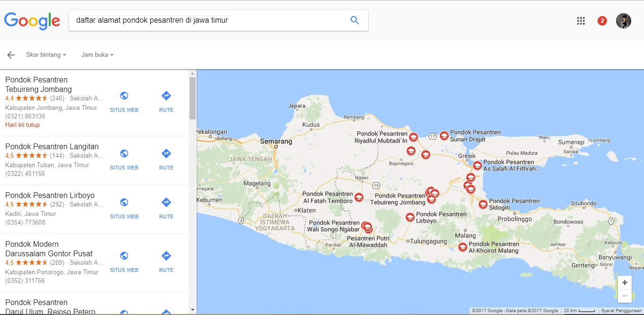Open the red notifications badge
644x315 pixels.
point(602,21)
